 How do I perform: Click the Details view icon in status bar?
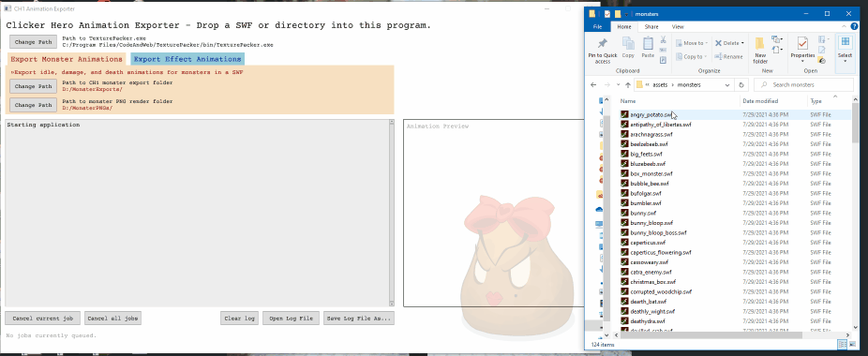click(842, 345)
